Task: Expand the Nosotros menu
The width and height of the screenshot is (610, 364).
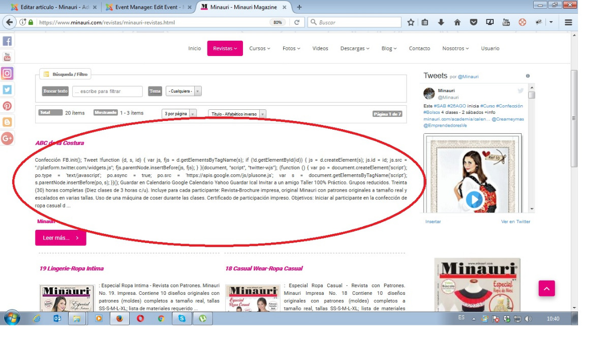Action: [455, 48]
